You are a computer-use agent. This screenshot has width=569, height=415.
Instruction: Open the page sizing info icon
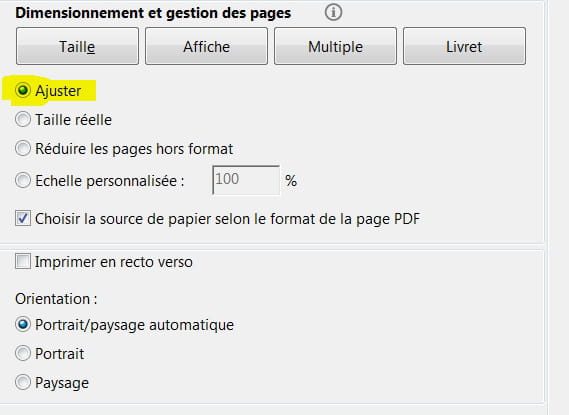pyautogui.click(x=333, y=12)
